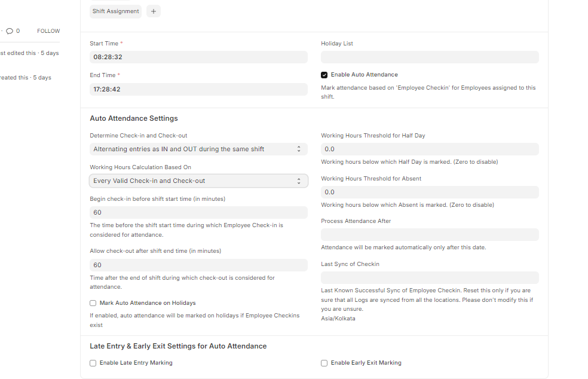Click Allow check-out after shift end field
588x379 pixels.
pyautogui.click(x=198, y=265)
